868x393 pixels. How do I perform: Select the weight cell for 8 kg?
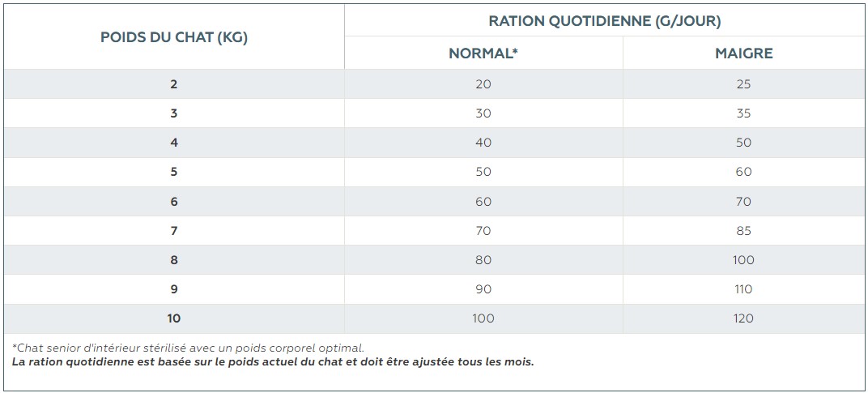pos(174,260)
